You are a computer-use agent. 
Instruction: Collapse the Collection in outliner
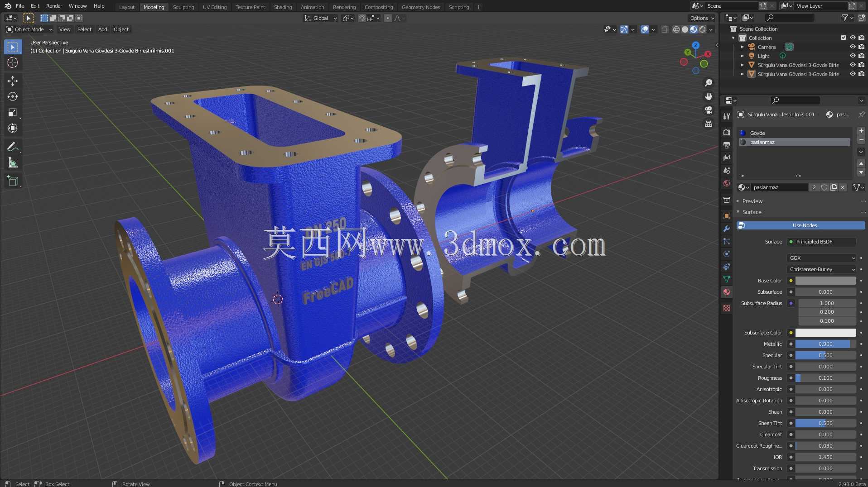point(733,38)
